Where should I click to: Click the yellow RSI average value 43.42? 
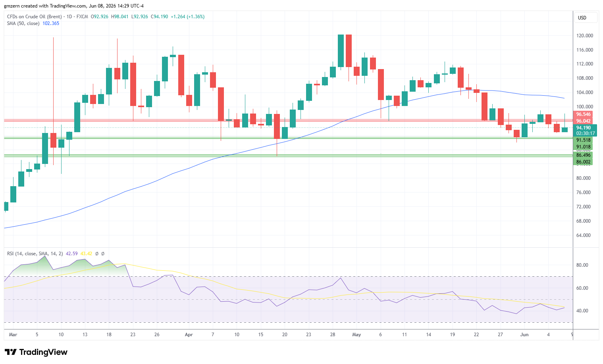click(x=86, y=254)
